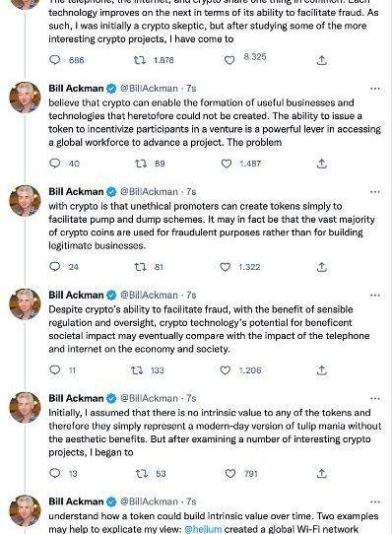Open more options on 'with crypto is that' tweet
This screenshot has height=534, width=392.
pyautogui.click(x=375, y=192)
